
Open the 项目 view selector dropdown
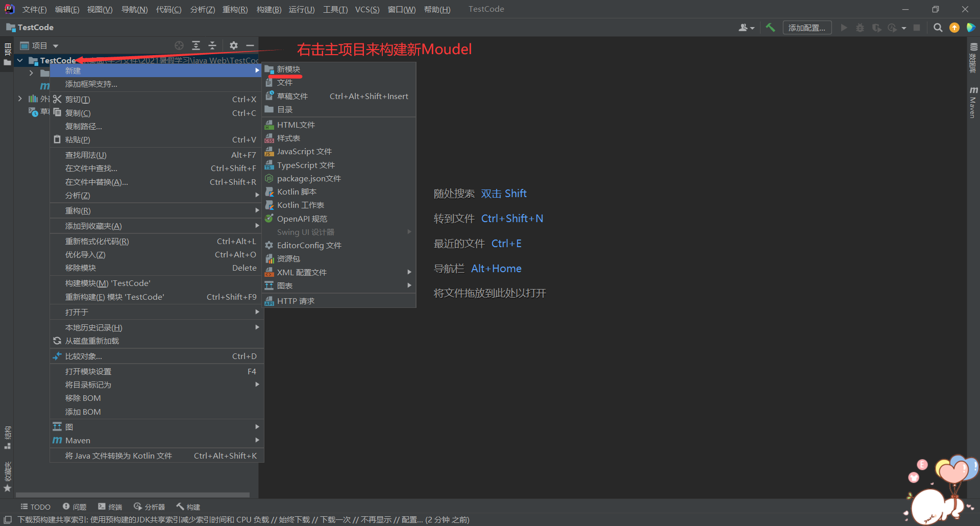39,45
